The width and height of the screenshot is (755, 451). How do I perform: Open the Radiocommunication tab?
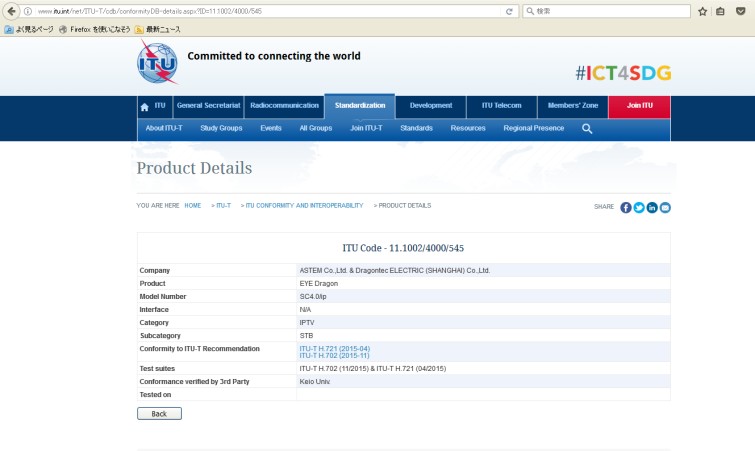[x=284, y=105]
